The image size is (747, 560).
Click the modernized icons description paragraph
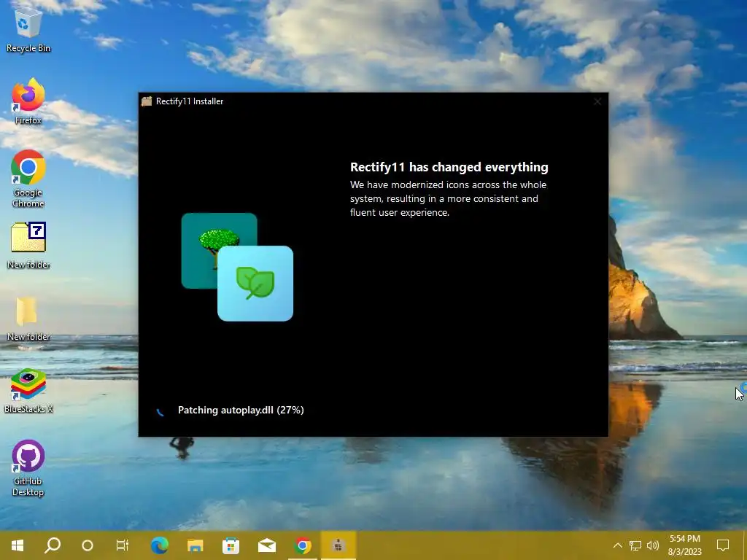448,198
